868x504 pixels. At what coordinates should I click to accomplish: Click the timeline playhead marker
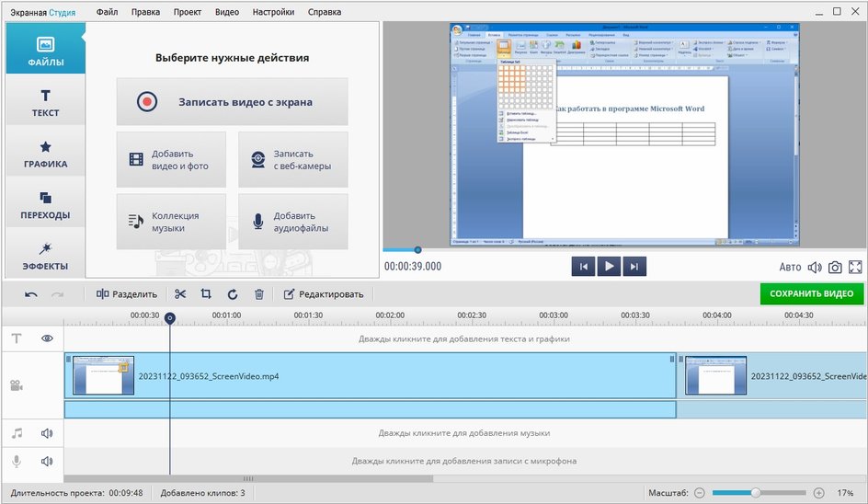point(170,318)
